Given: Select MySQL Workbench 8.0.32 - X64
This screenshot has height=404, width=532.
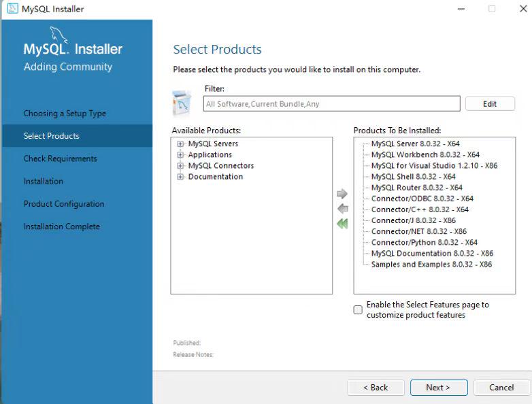Looking at the screenshot, I should pos(425,154).
